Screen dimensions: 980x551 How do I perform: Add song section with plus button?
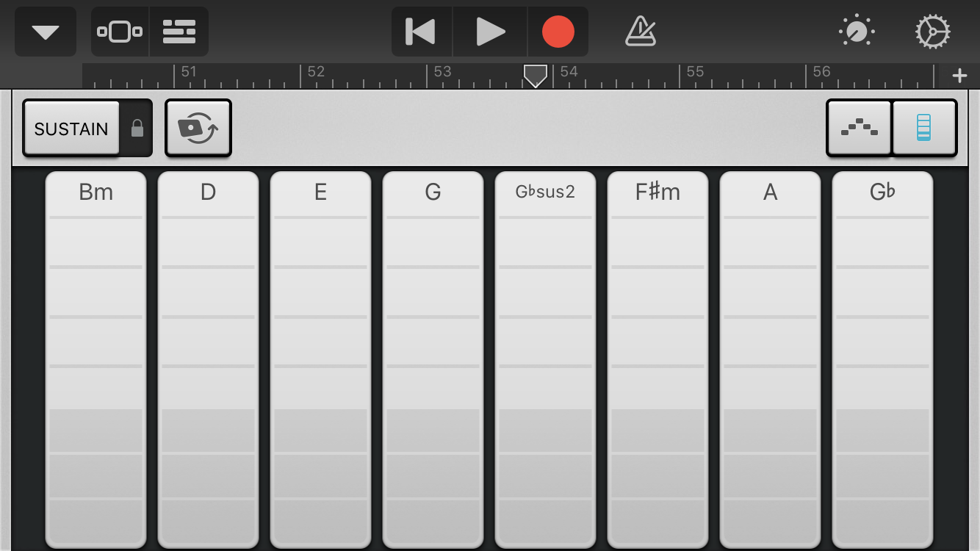pos(959,76)
